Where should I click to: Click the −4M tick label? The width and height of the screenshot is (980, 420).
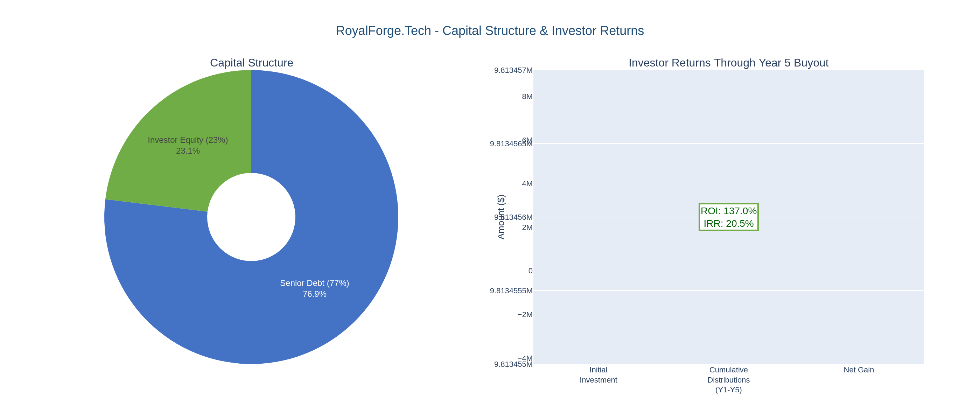(524, 358)
